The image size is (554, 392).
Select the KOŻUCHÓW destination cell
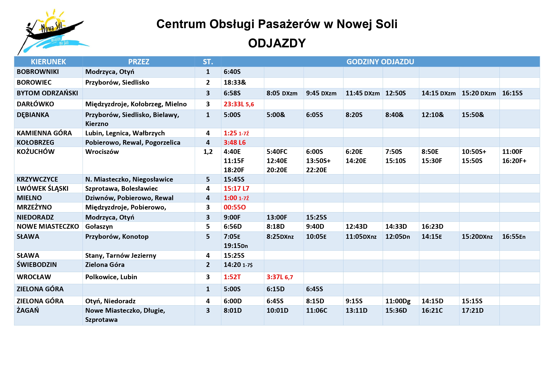coord(36,152)
